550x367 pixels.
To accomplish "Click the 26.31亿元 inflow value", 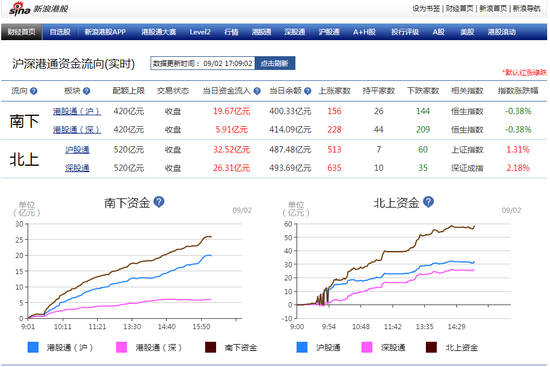I will [x=232, y=168].
